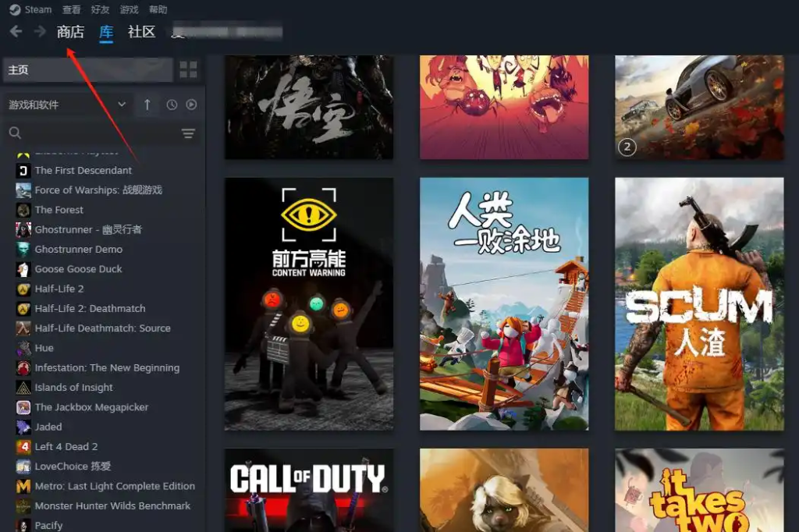Open the 好友 menu

[x=100, y=9]
